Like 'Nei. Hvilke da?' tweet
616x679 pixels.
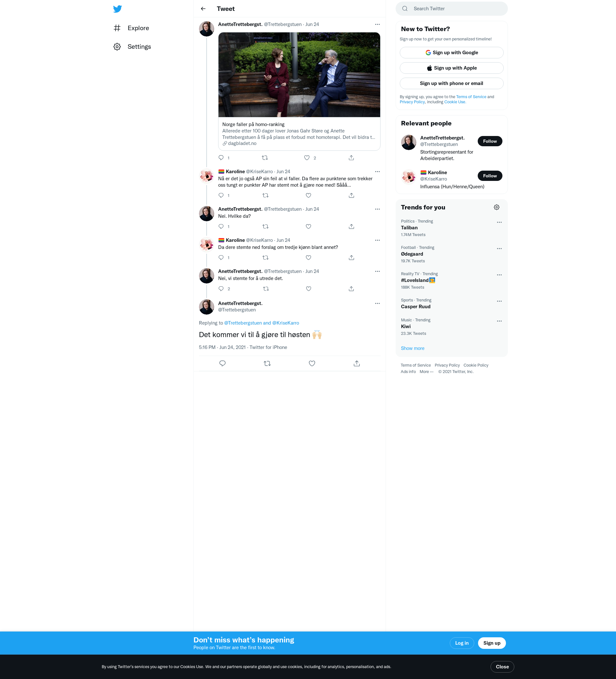(308, 226)
